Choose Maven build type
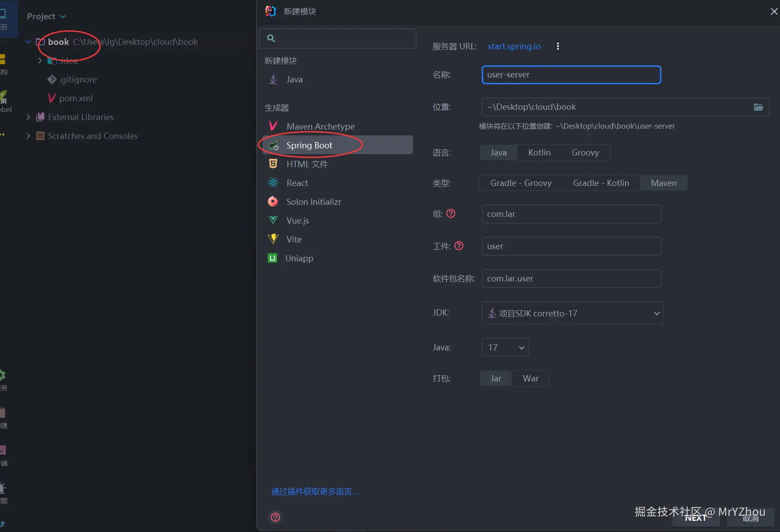The height and width of the screenshot is (532, 780). pos(664,183)
